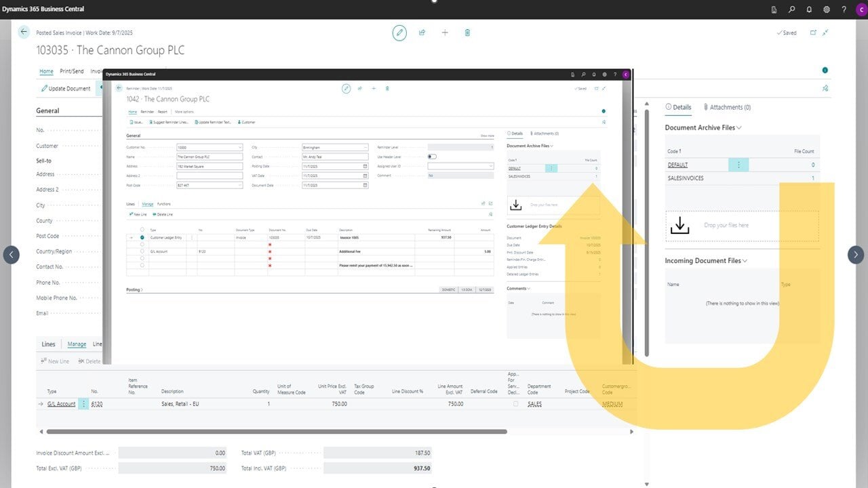Open settings gear in main top bar
Viewport: 868px width, 488px height.
(827, 9)
